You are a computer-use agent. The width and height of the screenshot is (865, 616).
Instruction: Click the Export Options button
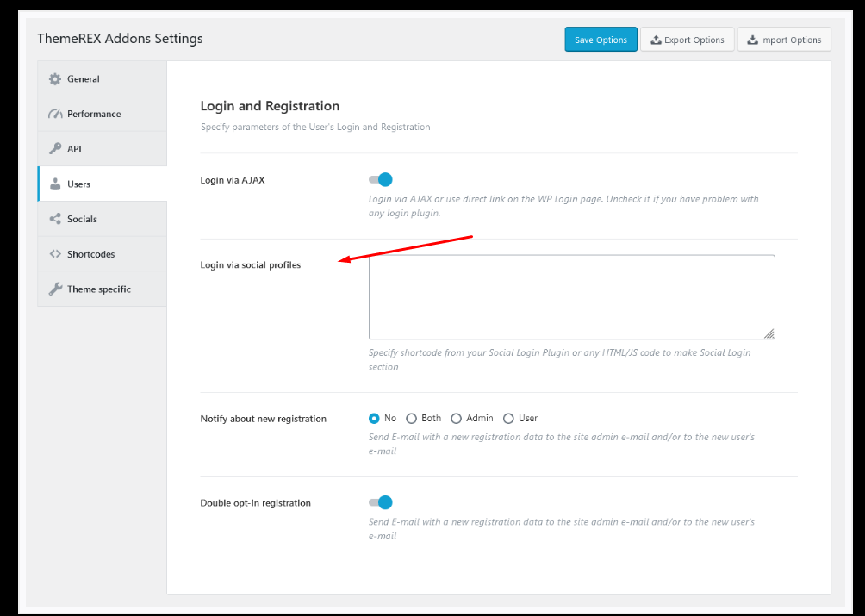(688, 40)
